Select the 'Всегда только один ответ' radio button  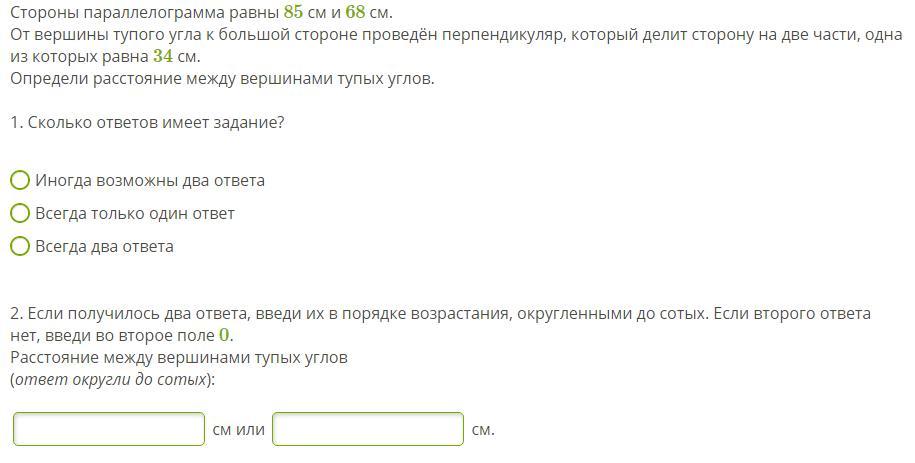pyautogui.click(x=20, y=213)
